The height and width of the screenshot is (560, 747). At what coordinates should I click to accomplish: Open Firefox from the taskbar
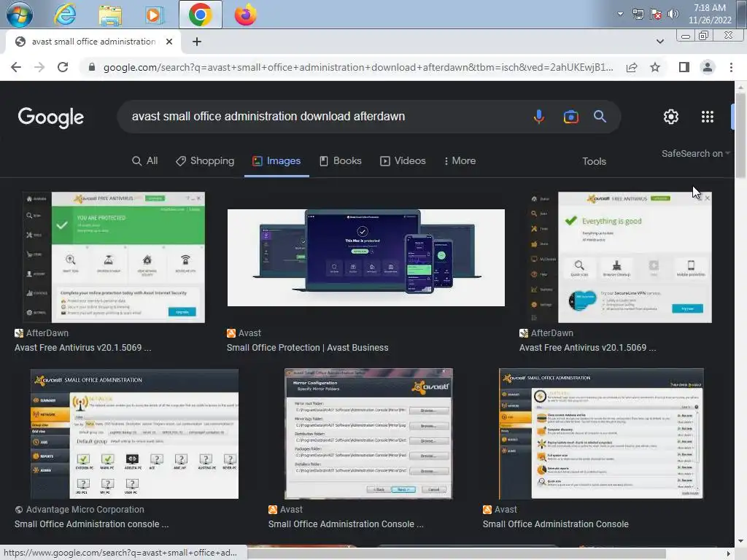tap(245, 15)
